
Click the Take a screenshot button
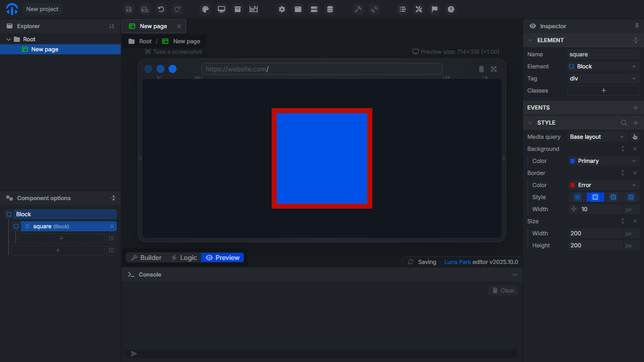click(x=173, y=52)
